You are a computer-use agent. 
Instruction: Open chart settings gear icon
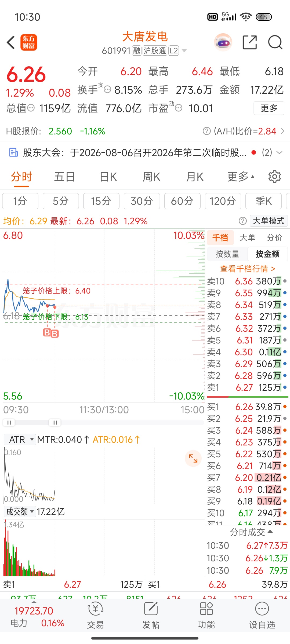point(274,177)
